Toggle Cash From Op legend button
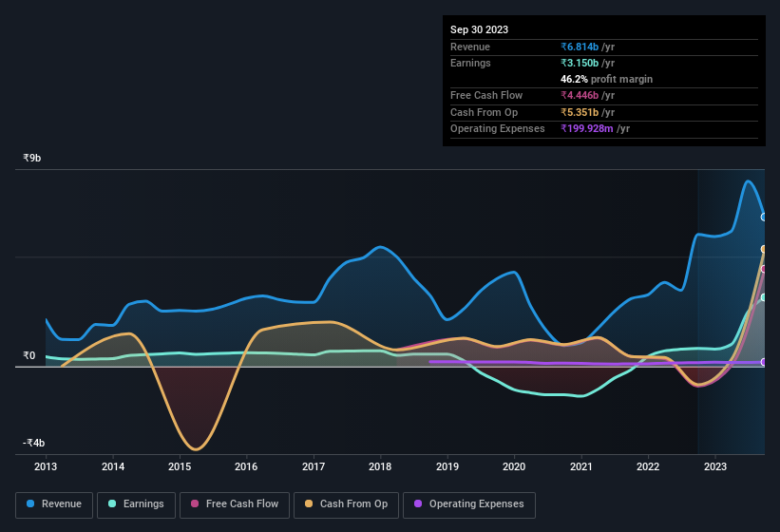Image resolution: width=780 pixels, height=532 pixels. tap(346, 503)
